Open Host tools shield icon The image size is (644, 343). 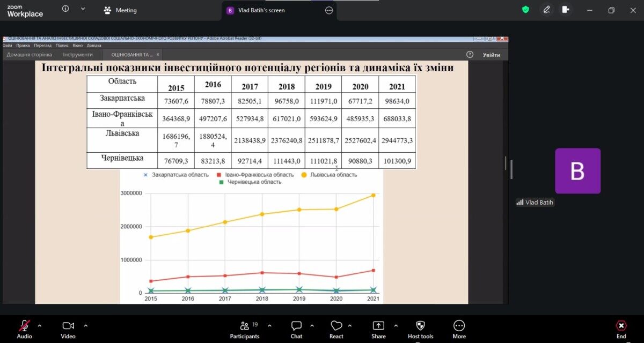pyautogui.click(x=420, y=326)
